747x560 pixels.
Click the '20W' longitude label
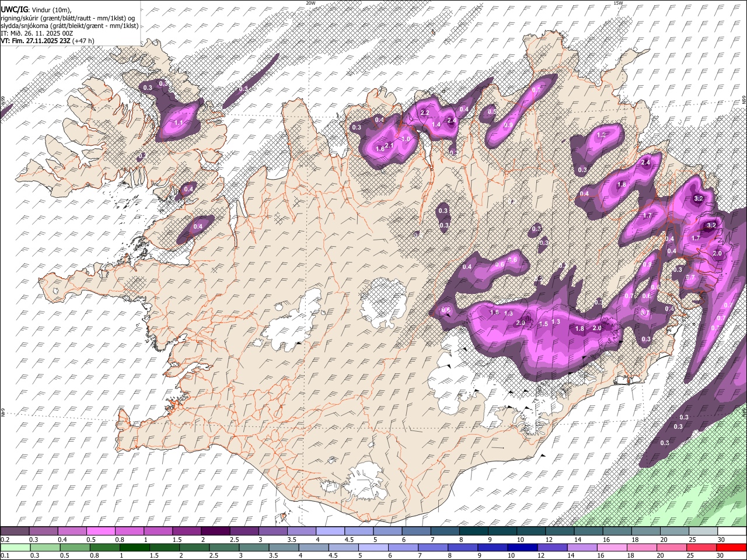[310, 3]
